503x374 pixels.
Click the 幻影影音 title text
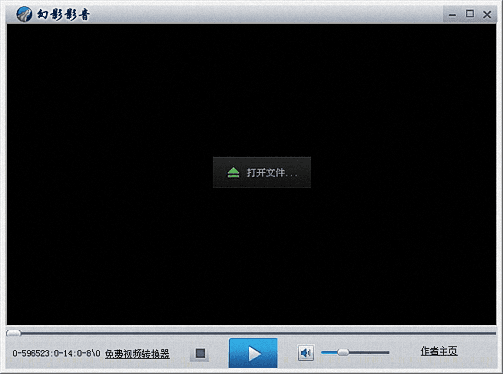click(63, 15)
